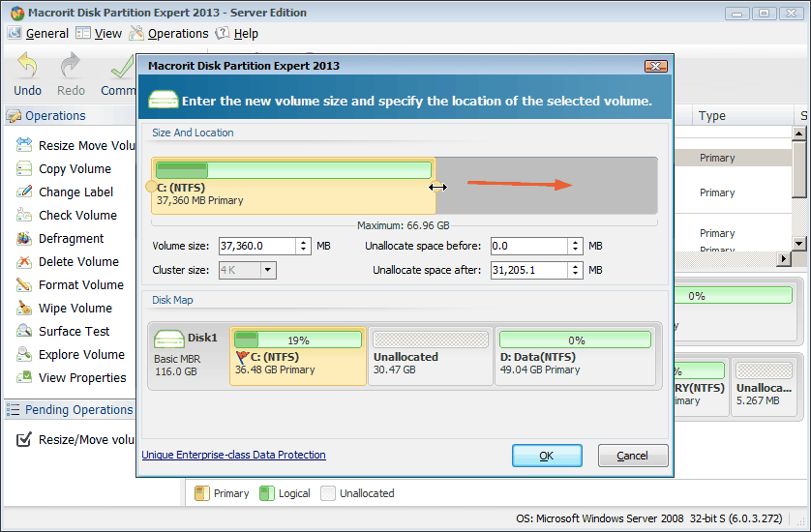Click the right resize handle of C: volume
811x532 pixels.
[x=437, y=187]
